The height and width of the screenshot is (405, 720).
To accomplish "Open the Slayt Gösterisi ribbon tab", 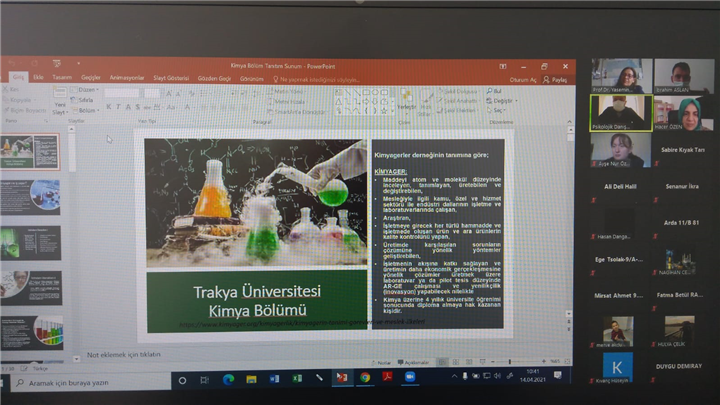I will 171,78.
